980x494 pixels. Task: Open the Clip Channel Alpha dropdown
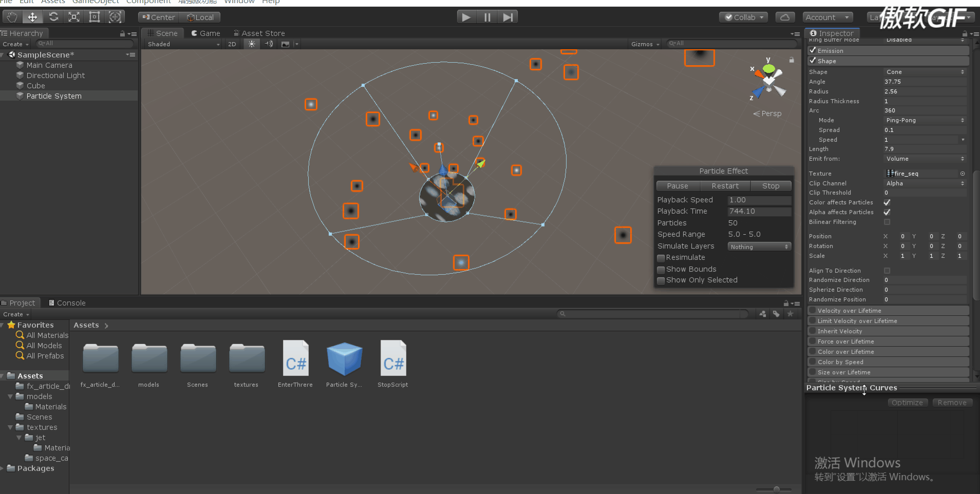tap(925, 183)
